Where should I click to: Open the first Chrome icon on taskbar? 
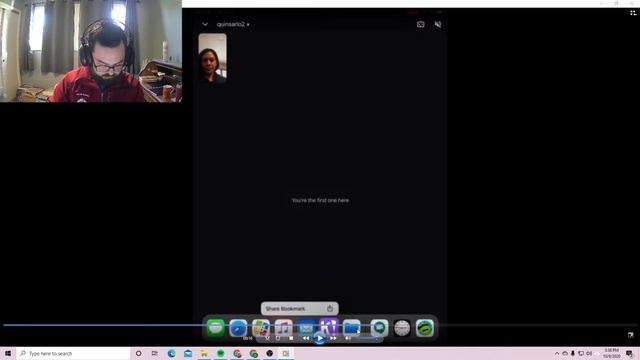(x=237, y=353)
